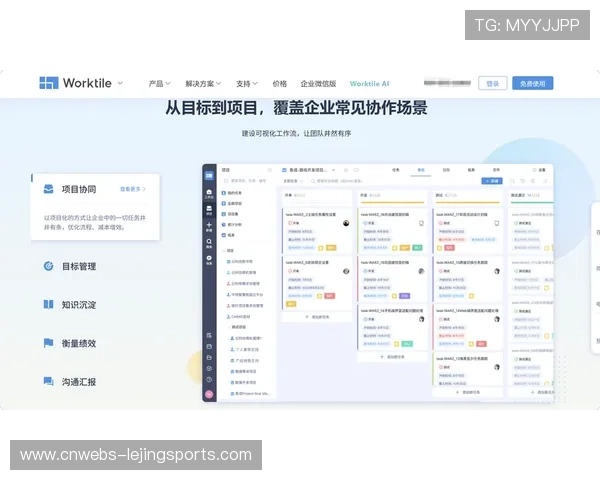Add a new task in first kanban column
This screenshot has height=480, width=600.
click(317, 317)
